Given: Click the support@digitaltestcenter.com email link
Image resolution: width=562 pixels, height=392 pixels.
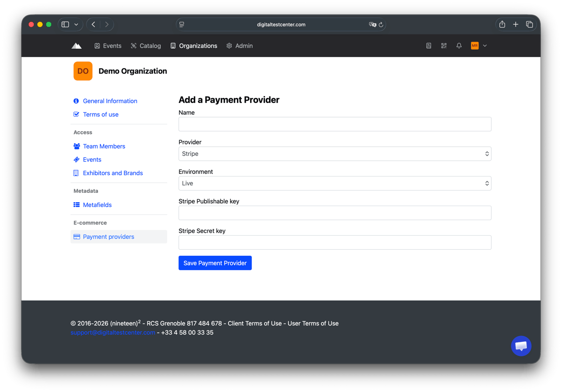Looking at the screenshot, I should click(x=113, y=333).
